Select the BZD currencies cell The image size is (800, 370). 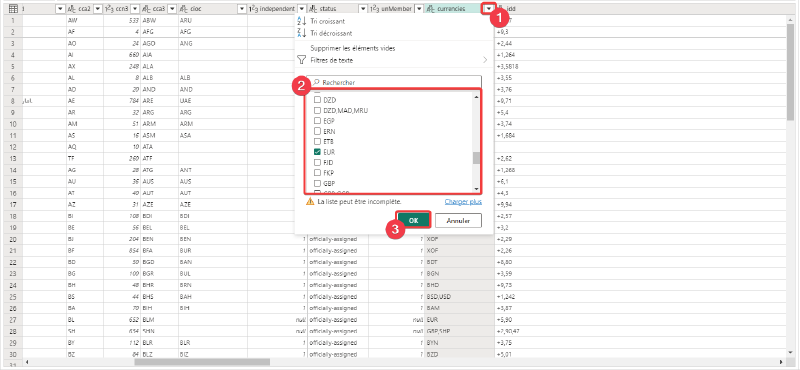459,354
